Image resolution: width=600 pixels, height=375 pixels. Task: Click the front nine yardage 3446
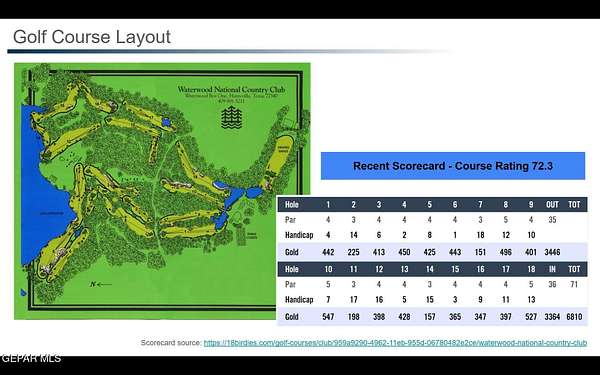552,252
